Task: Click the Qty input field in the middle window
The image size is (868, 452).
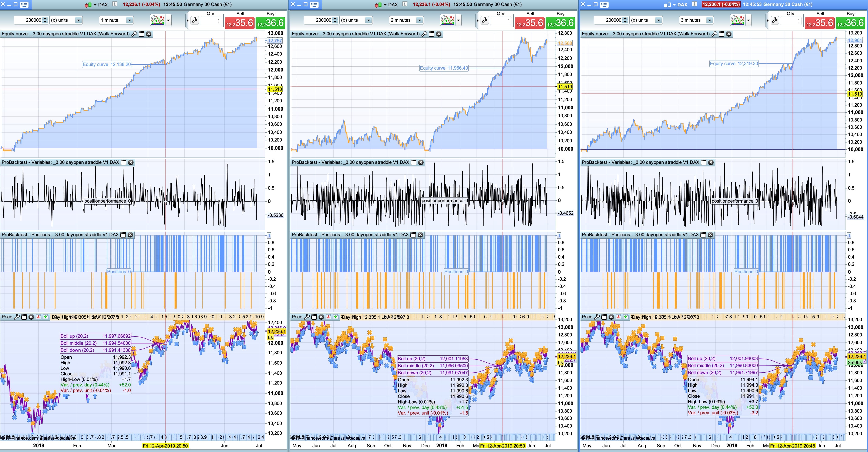Action: click(500, 21)
